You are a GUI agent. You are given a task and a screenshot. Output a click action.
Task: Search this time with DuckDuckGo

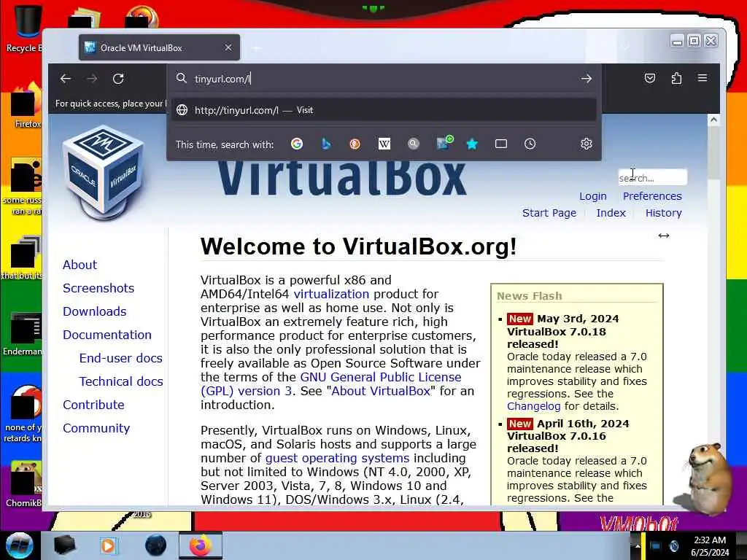355,144
